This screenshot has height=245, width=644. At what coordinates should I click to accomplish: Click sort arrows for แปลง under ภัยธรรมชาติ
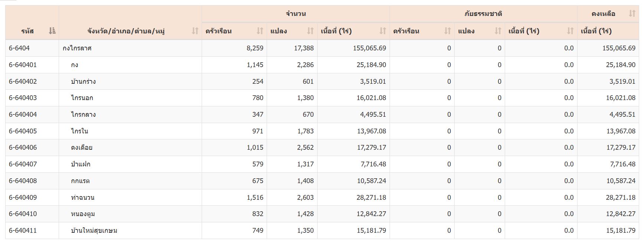point(498,31)
